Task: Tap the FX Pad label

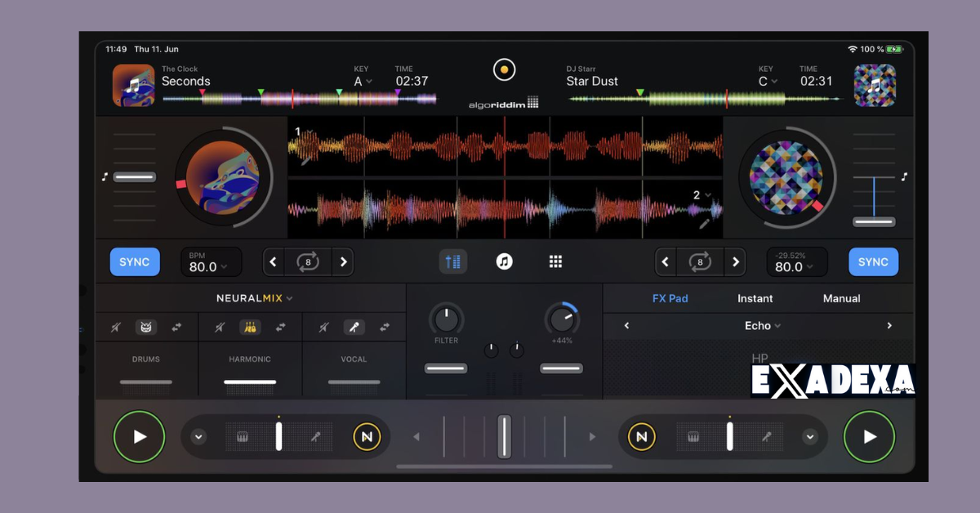Action: tap(670, 298)
